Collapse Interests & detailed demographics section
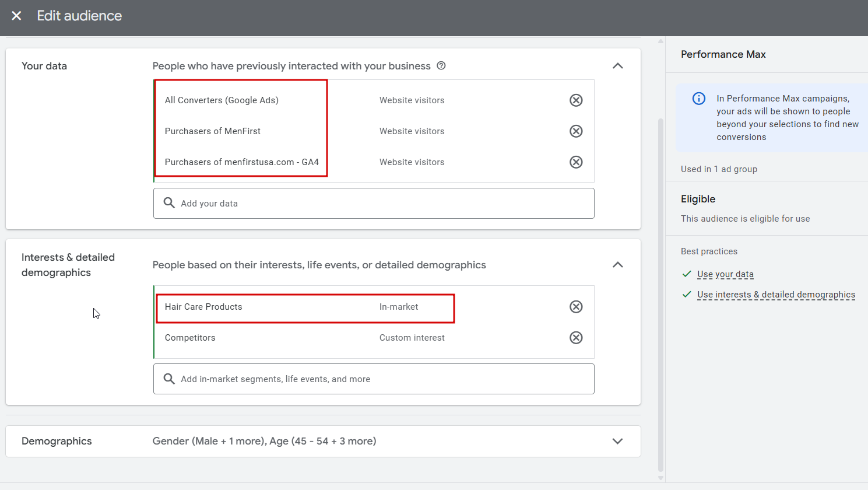Screen dimensions: 868x490 [x=618, y=265]
